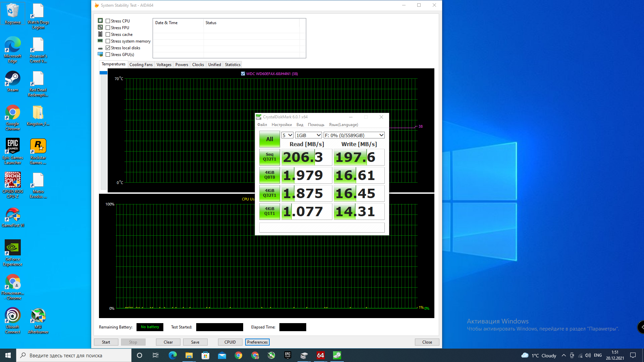Image resolution: width=644 pixels, height=362 pixels.
Task: Click the green All benchmark button
Action: tap(269, 139)
